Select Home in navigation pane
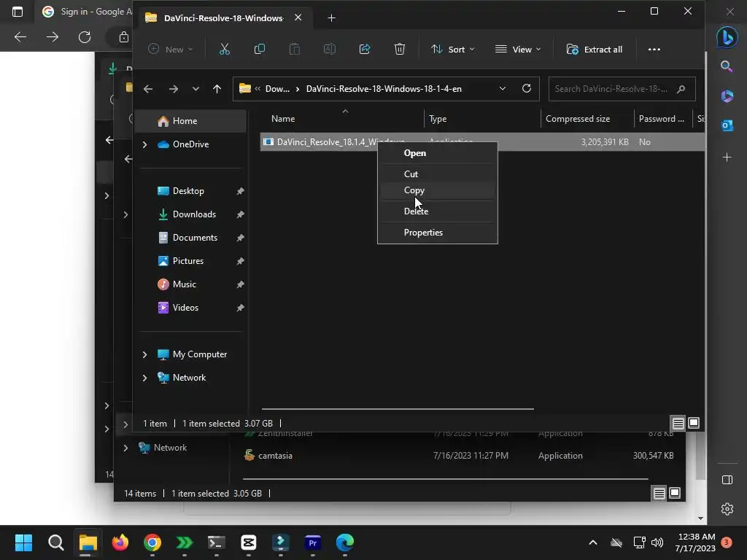This screenshot has width=747, height=560. (x=190, y=121)
